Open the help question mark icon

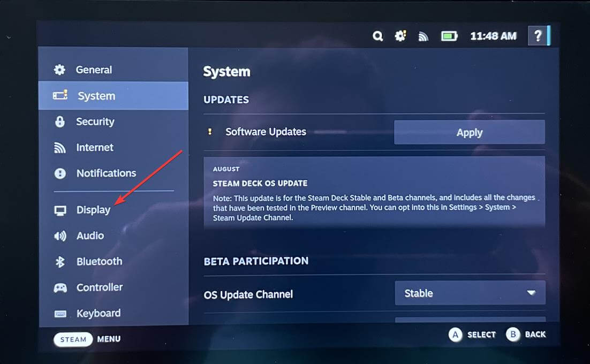click(538, 36)
